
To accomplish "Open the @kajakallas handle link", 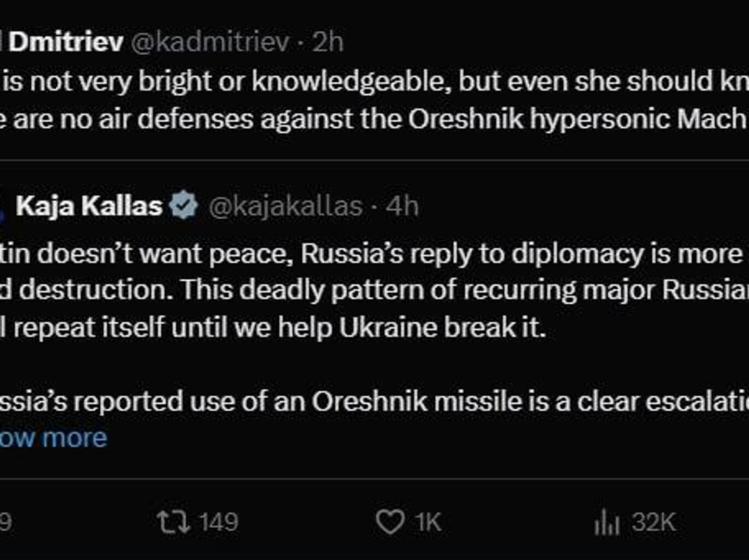I will 286,206.
